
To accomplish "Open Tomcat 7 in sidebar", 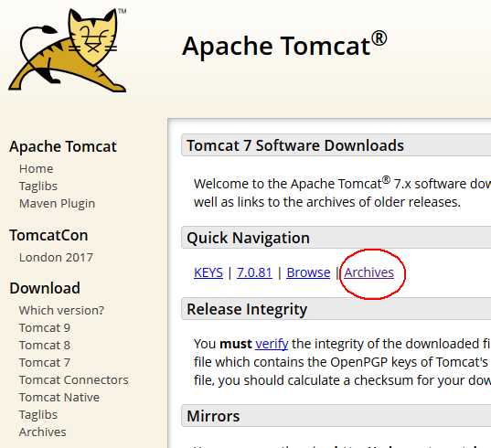I will point(45,363).
